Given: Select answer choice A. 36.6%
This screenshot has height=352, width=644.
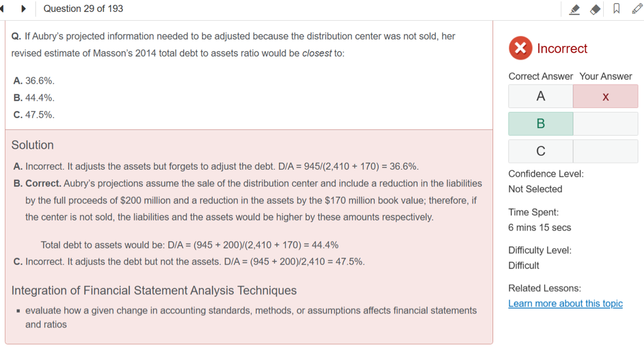Looking at the screenshot, I should tap(34, 81).
